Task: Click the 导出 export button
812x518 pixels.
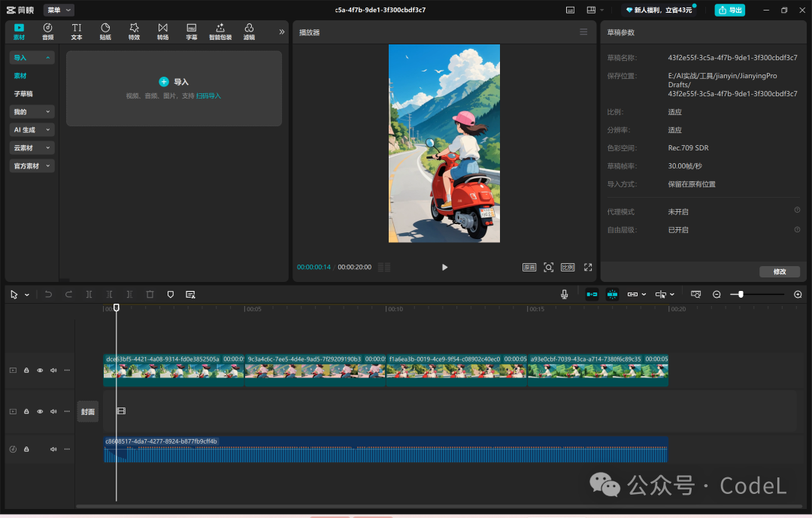Action: pyautogui.click(x=729, y=10)
